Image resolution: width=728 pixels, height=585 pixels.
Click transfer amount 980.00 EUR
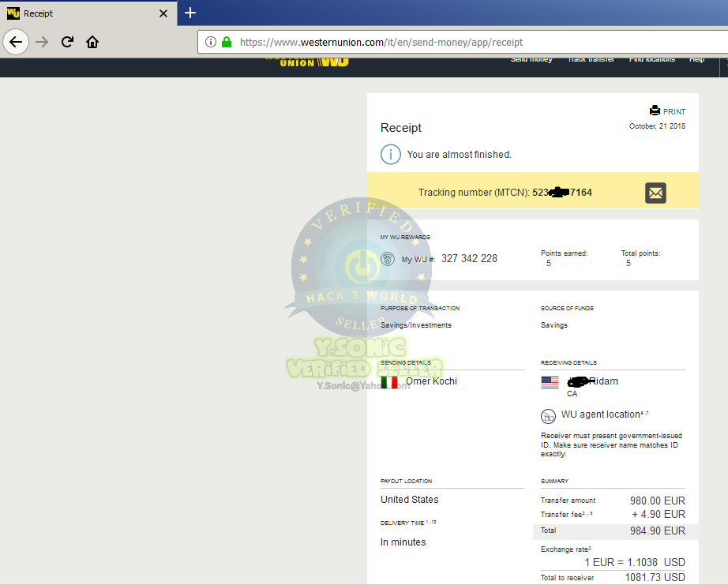pos(658,501)
